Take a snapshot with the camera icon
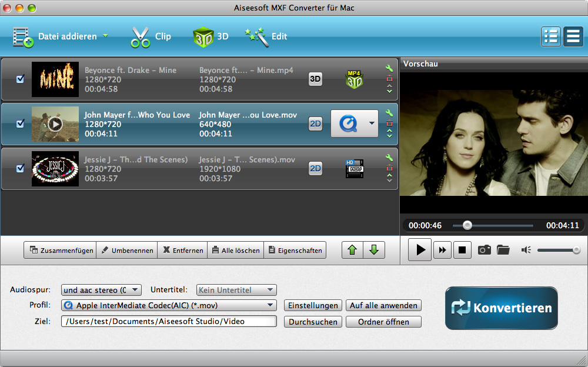The height and width of the screenshot is (367, 588). (484, 250)
